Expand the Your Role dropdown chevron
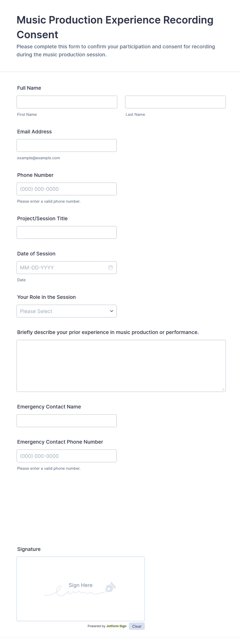Image resolution: width=240 pixels, height=644 pixels. coord(111,311)
